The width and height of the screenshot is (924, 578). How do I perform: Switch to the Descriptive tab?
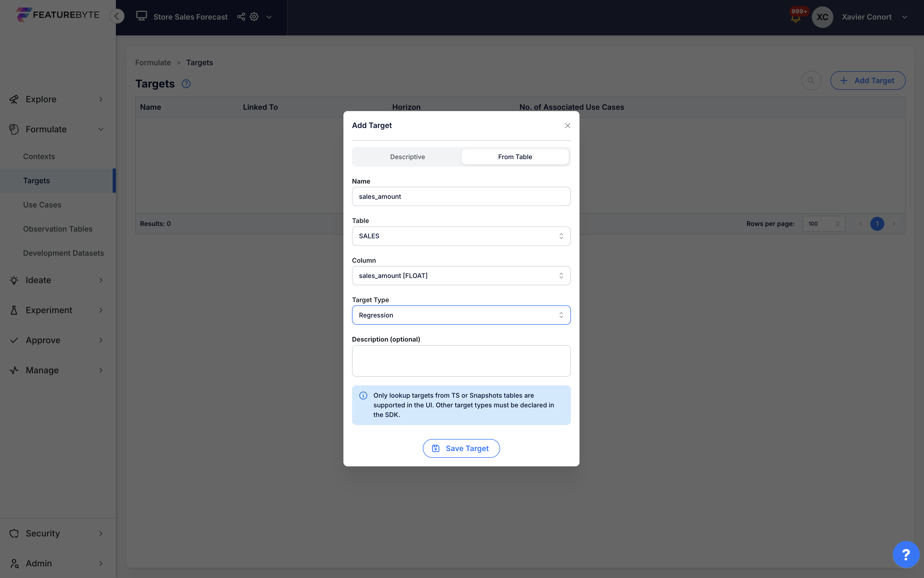coord(407,157)
